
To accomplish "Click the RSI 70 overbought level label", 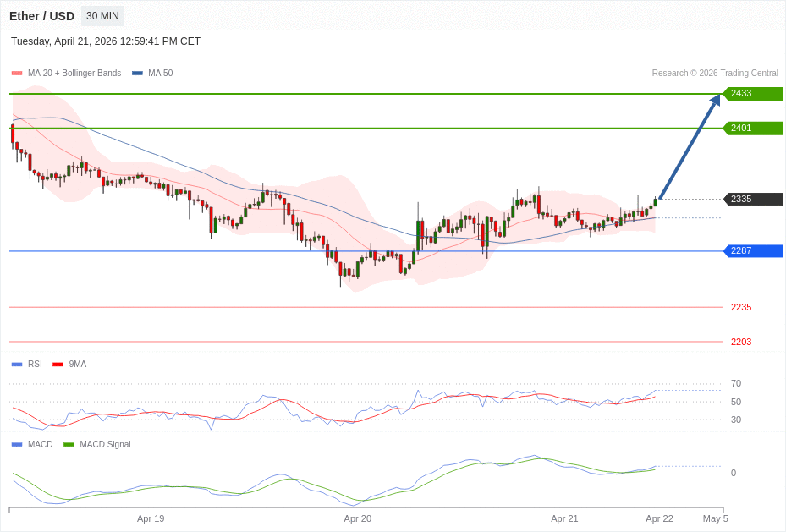I will [736, 384].
